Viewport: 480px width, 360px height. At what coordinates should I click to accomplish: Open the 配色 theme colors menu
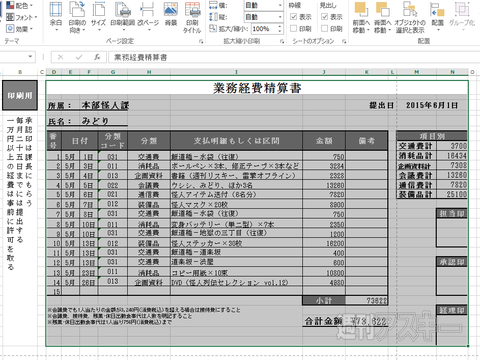click(x=20, y=5)
